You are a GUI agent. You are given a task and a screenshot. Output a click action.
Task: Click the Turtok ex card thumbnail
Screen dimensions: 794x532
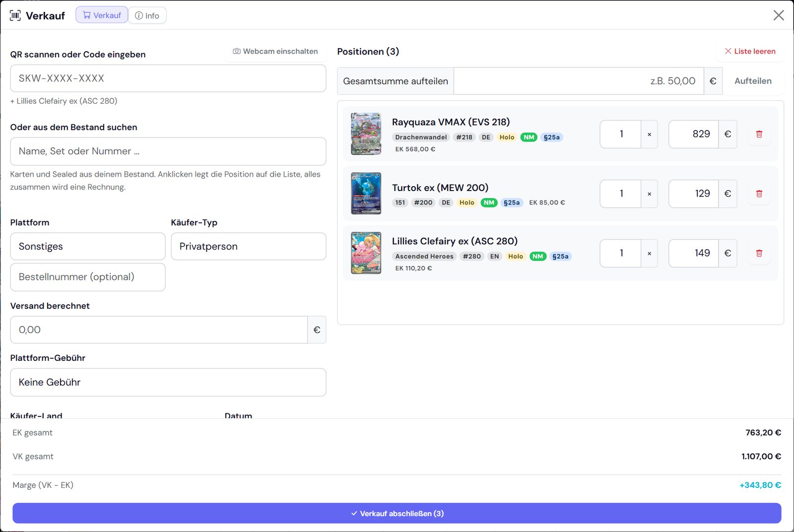tap(366, 194)
